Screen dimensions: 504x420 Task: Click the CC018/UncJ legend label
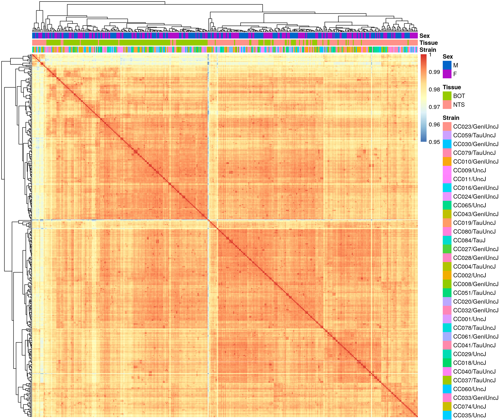click(x=469, y=363)
